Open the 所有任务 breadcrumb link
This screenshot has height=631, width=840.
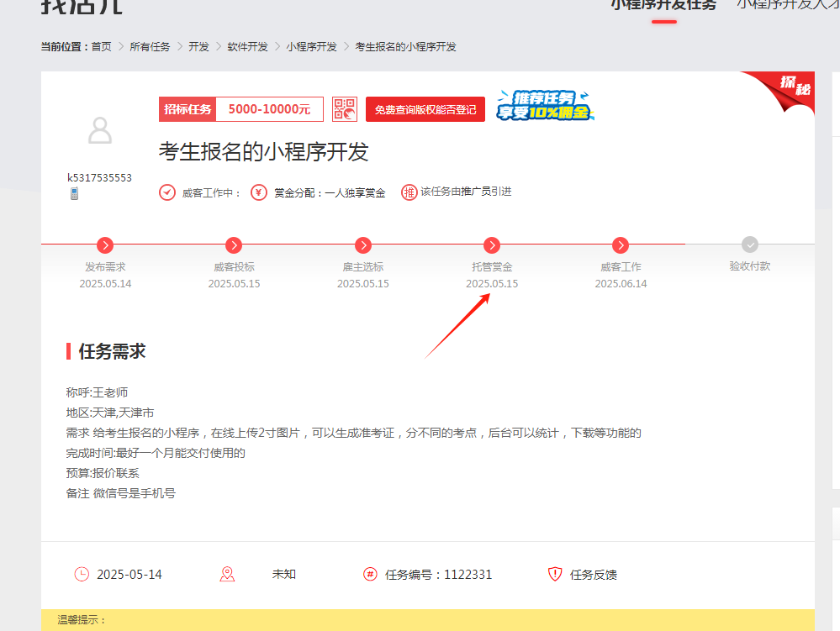point(150,46)
